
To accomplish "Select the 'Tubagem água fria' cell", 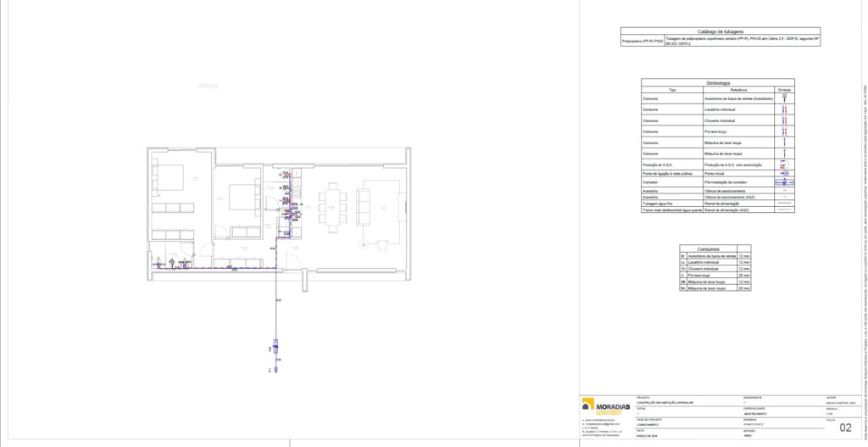I will coord(672,204).
